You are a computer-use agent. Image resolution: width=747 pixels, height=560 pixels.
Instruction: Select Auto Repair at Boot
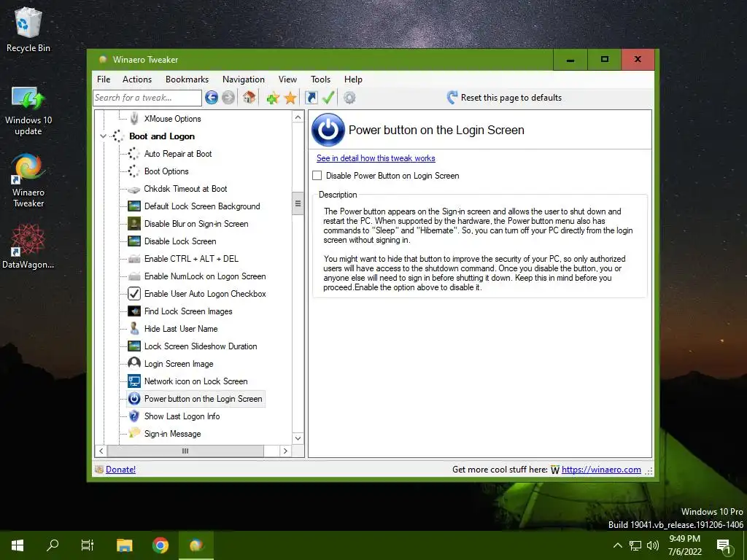pyautogui.click(x=178, y=153)
